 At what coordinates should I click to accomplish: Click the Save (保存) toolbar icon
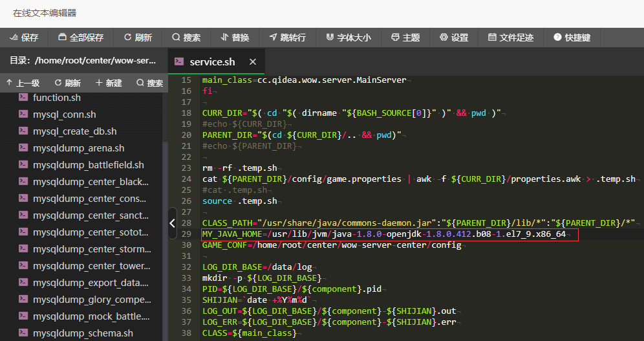(24, 38)
